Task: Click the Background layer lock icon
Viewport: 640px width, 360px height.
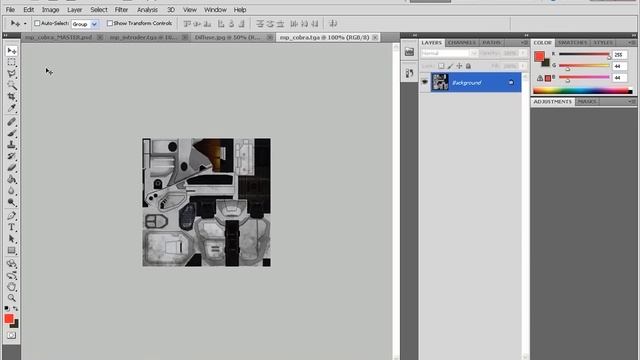Action: tap(511, 82)
